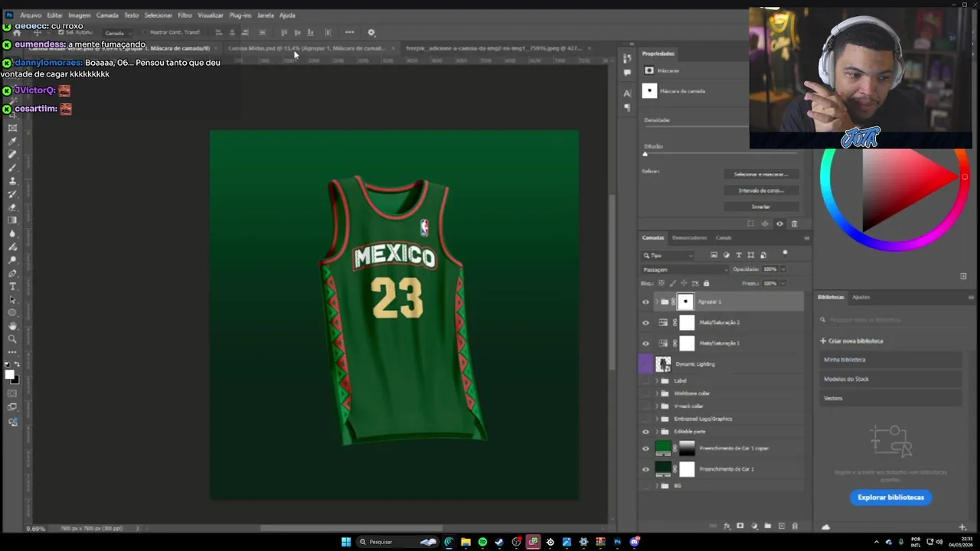Select the Zoom tool
Viewport: 980px width, 551px height.
pos(12,339)
